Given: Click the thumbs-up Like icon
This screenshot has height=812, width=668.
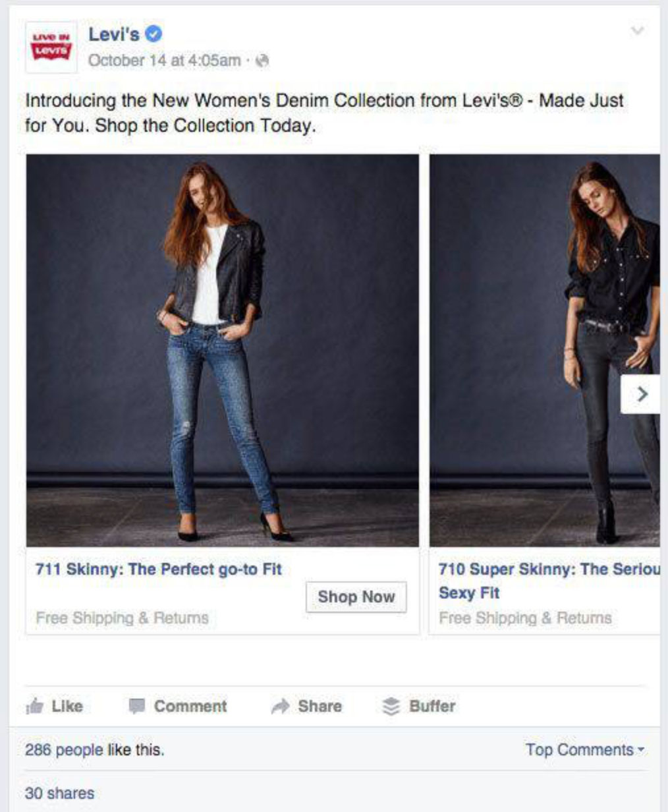Looking at the screenshot, I should click(34, 707).
